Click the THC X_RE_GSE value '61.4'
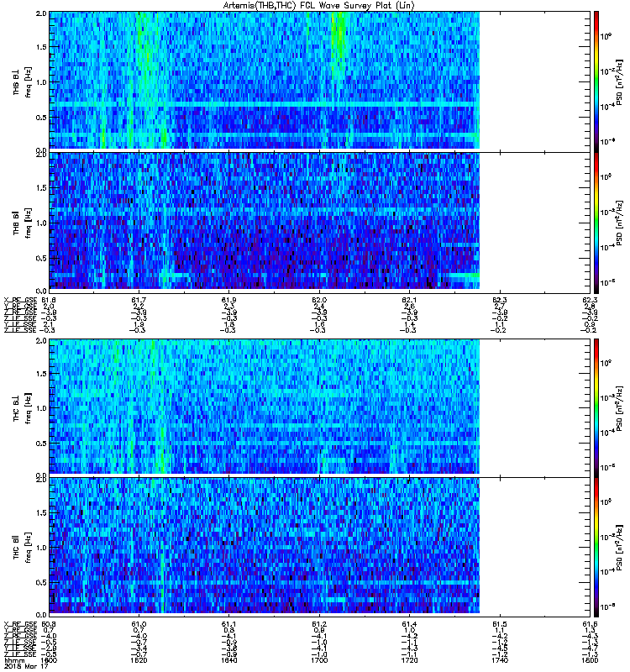The image size is (630, 672). 409,624
